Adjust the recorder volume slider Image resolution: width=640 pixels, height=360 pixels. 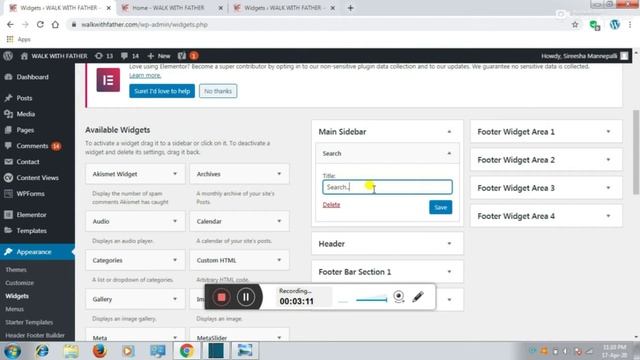pos(371,300)
